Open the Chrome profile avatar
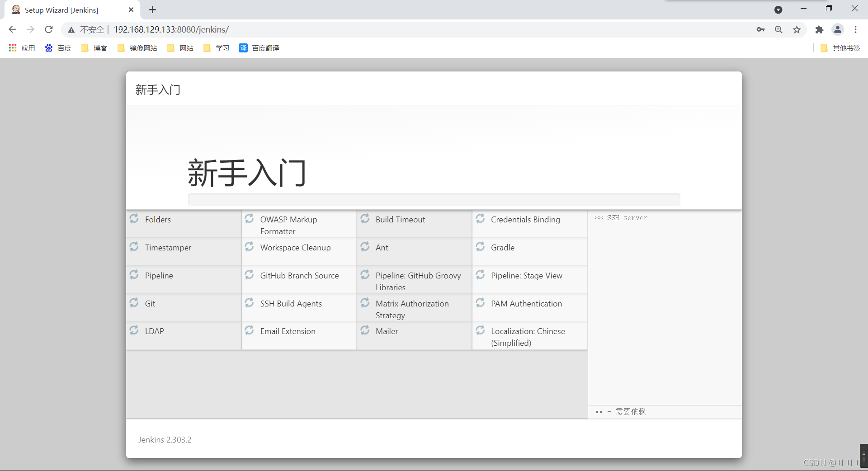Viewport: 868px width, 471px height. (838, 29)
